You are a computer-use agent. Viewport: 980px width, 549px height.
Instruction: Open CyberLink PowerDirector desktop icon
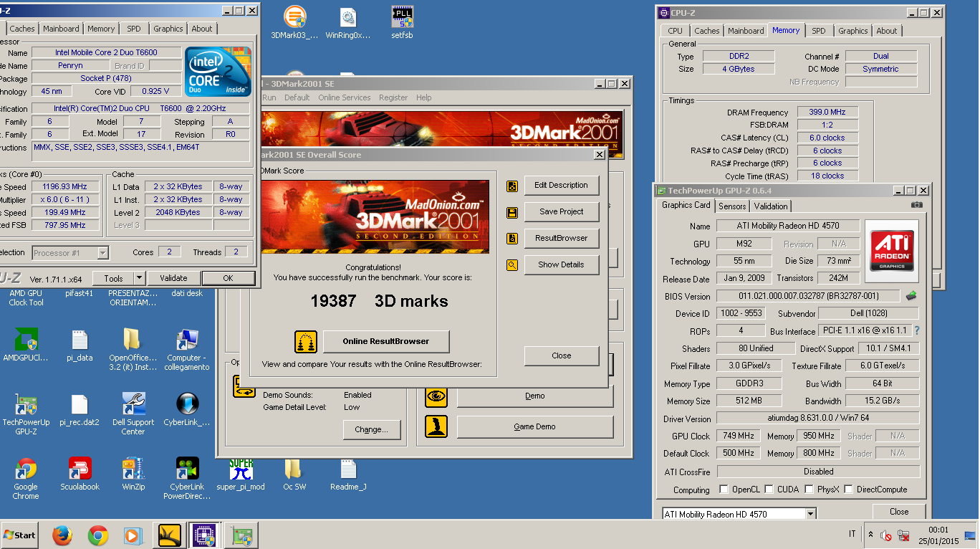coord(187,478)
